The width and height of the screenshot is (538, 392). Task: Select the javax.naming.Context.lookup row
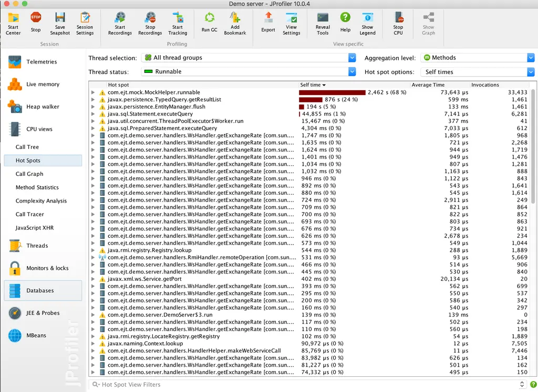point(309,344)
